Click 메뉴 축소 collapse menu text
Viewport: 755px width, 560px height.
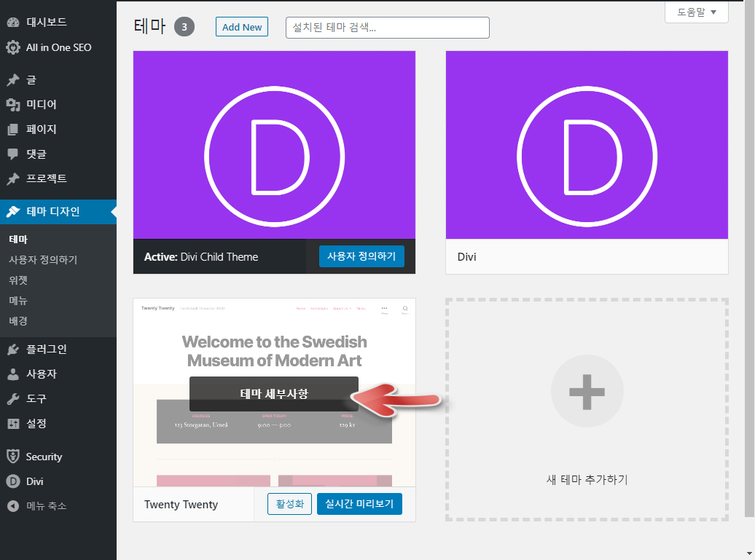(x=46, y=505)
